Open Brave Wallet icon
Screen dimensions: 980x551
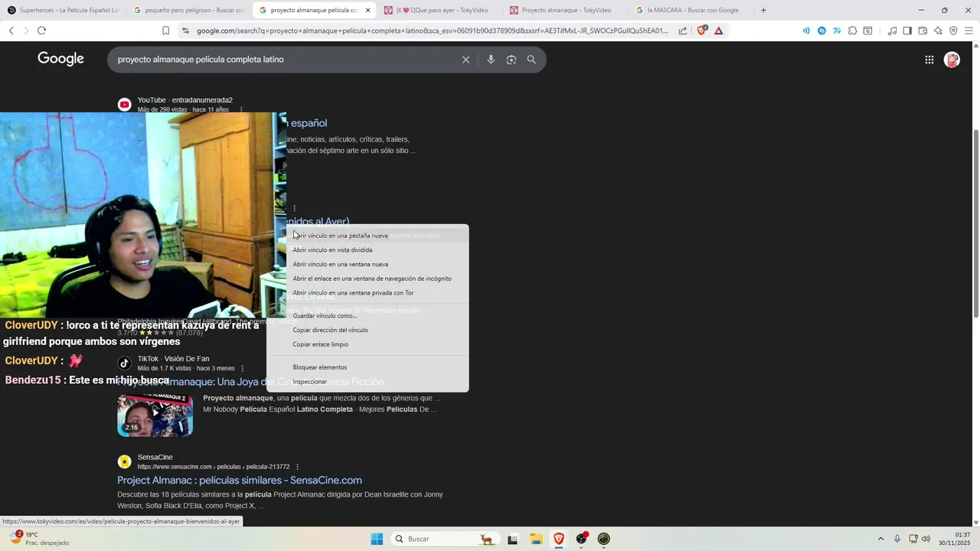coord(923,31)
